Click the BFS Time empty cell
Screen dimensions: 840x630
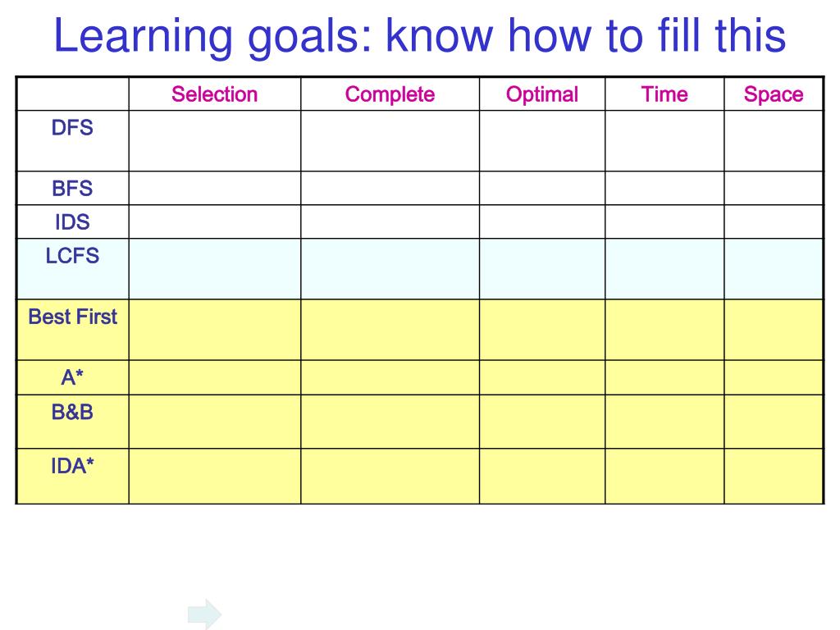pos(664,188)
